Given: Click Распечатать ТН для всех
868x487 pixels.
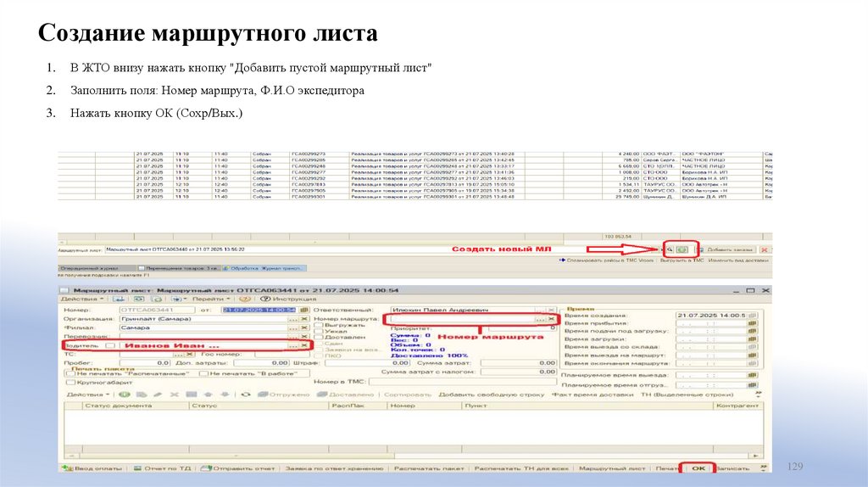Looking at the screenshot, I should tap(521, 468).
